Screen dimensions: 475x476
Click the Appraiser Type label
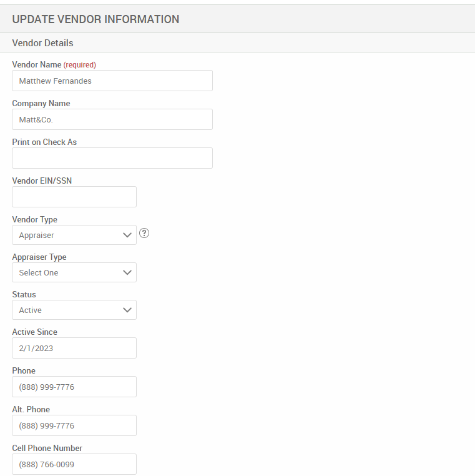[39, 257]
